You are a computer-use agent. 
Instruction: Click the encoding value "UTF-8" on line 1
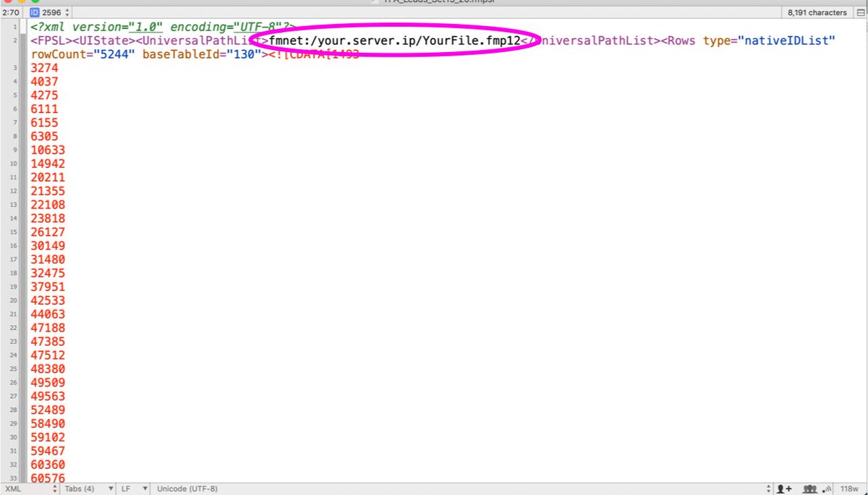point(257,27)
